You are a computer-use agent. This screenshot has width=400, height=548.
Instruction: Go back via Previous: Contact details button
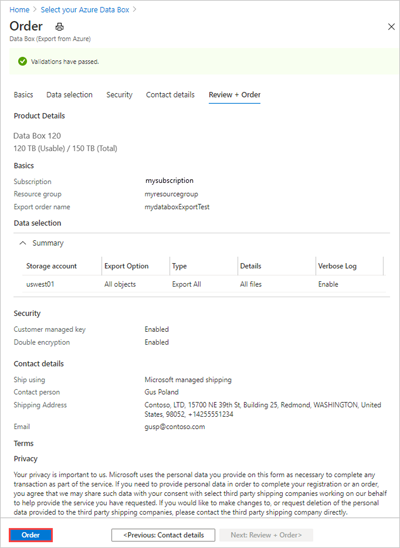163,535
